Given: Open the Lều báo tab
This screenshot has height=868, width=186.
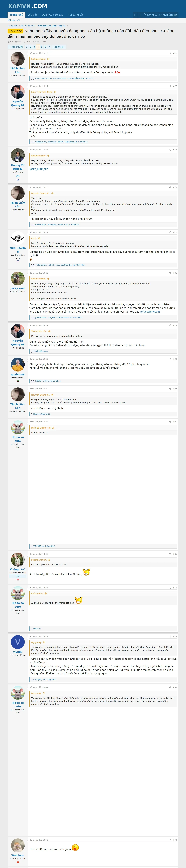Looking at the screenshot, I should click(33, 15).
